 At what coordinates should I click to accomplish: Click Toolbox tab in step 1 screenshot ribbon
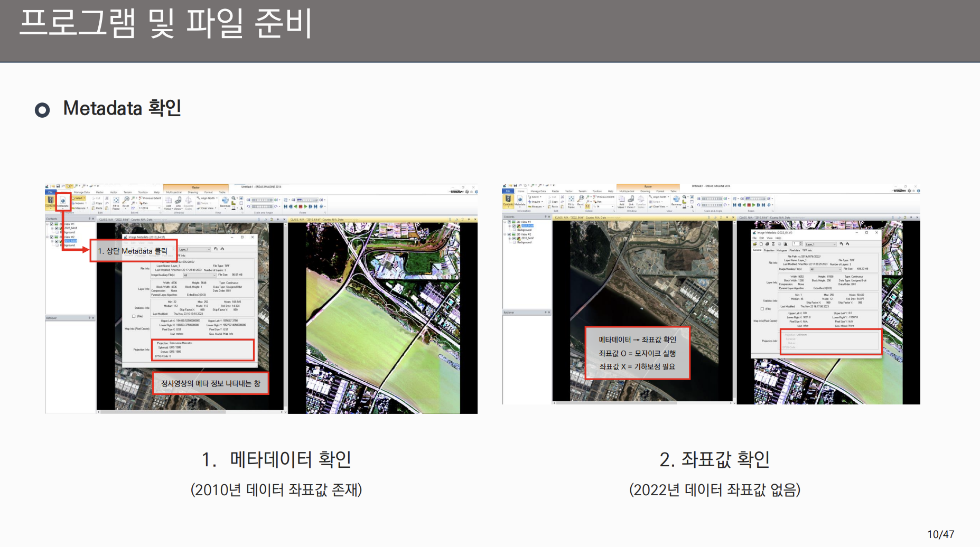[143, 192]
